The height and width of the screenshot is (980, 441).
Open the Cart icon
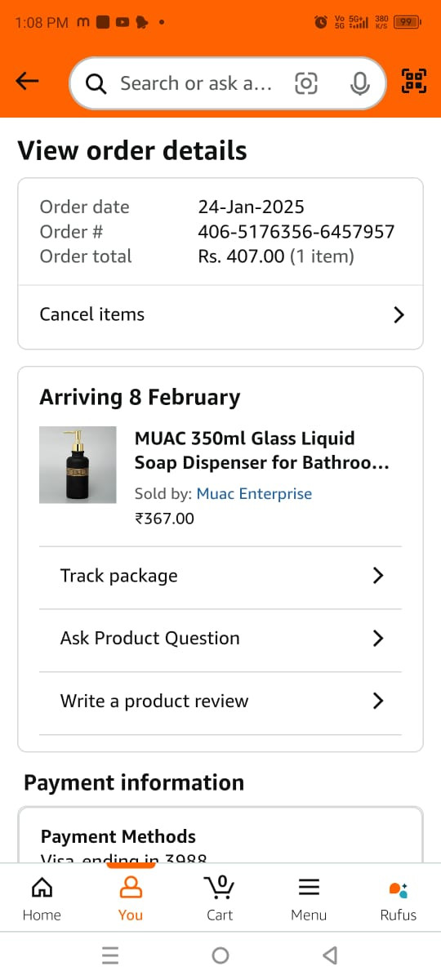click(x=219, y=898)
